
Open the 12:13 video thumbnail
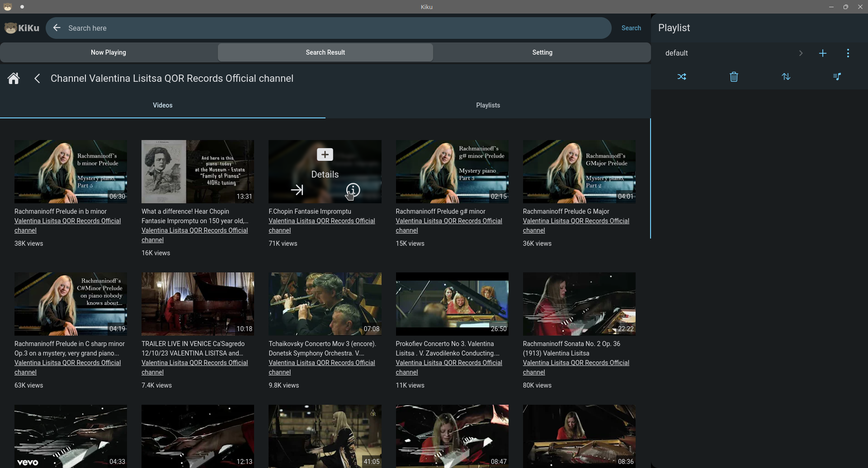coord(198,436)
